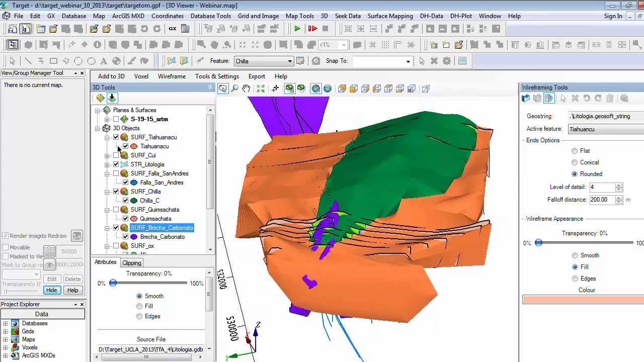Image resolution: width=644 pixels, height=362 pixels.
Task: Click the green play run button
Action: (297, 29)
